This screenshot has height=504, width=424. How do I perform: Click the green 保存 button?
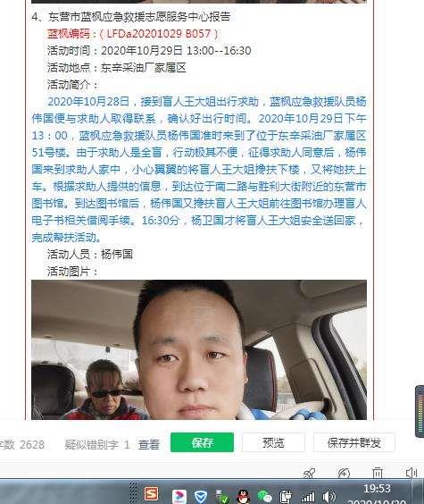[x=202, y=442]
